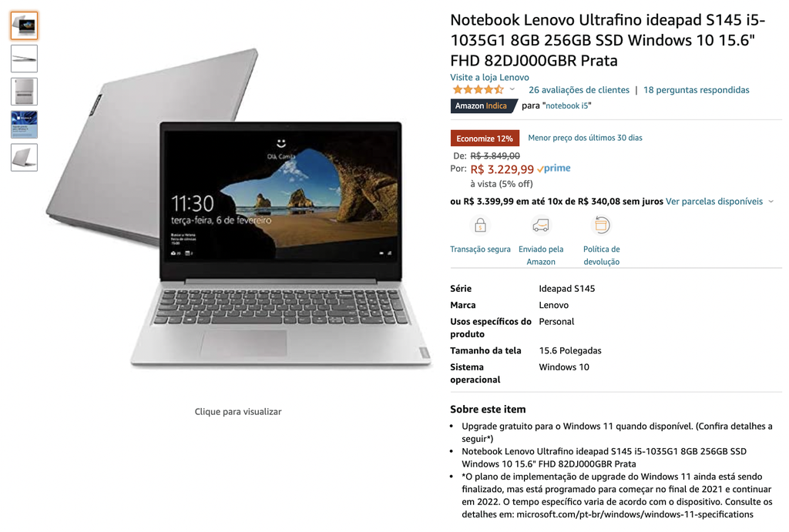Click the Amazon Indica badge
The height and width of the screenshot is (532, 789).
pos(484,105)
